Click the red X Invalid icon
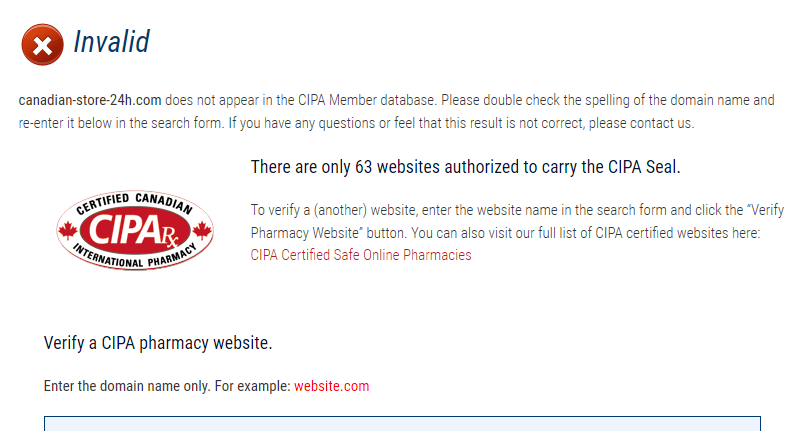Image resolution: width=805 pixels, height=431 pixels. point(41,44)
